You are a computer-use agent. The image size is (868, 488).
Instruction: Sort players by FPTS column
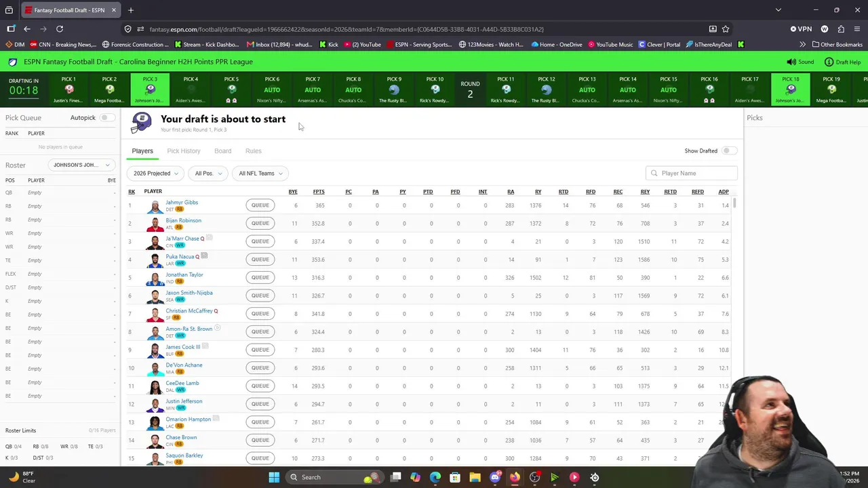click(x=319, y=192)
